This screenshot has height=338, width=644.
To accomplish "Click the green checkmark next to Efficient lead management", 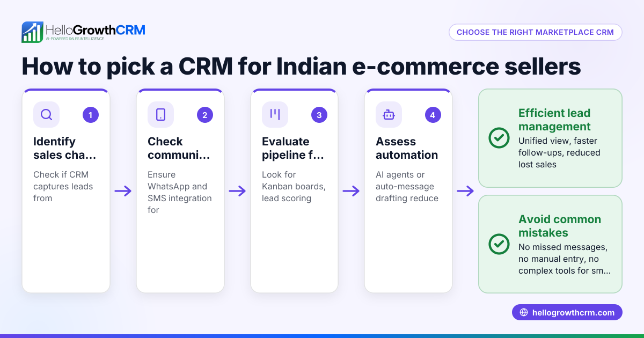I will (x=499, y=138).
